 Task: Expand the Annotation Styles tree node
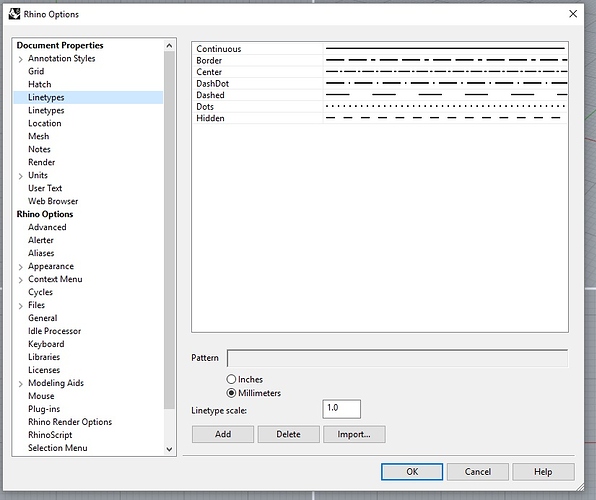21,59
